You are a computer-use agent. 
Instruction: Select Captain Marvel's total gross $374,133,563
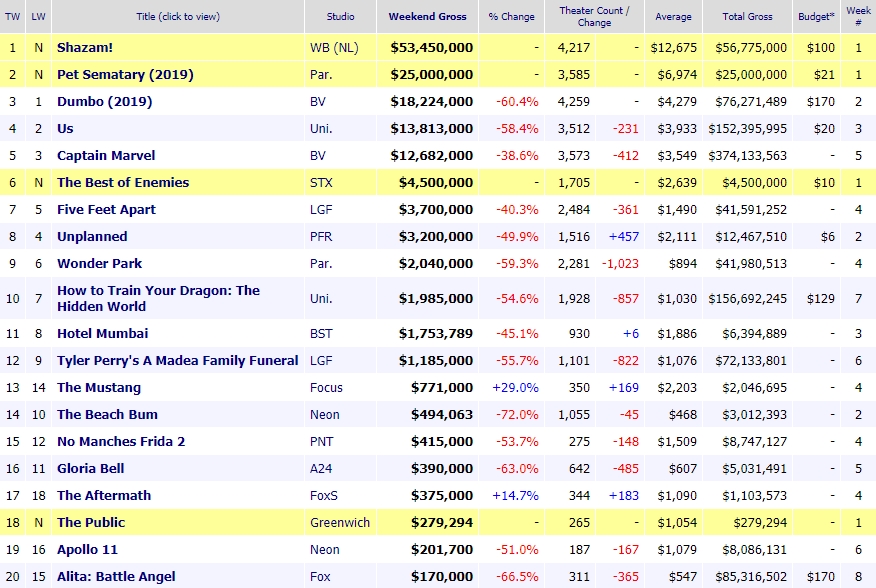point(748,155)
